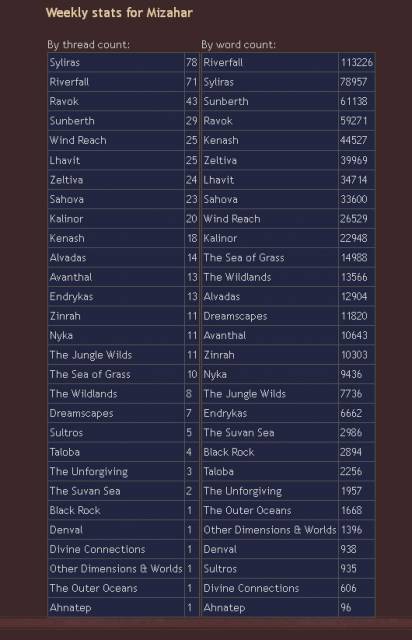
Task: Select the Weekly stats for Mizahar heading
Action: [119, 13]
